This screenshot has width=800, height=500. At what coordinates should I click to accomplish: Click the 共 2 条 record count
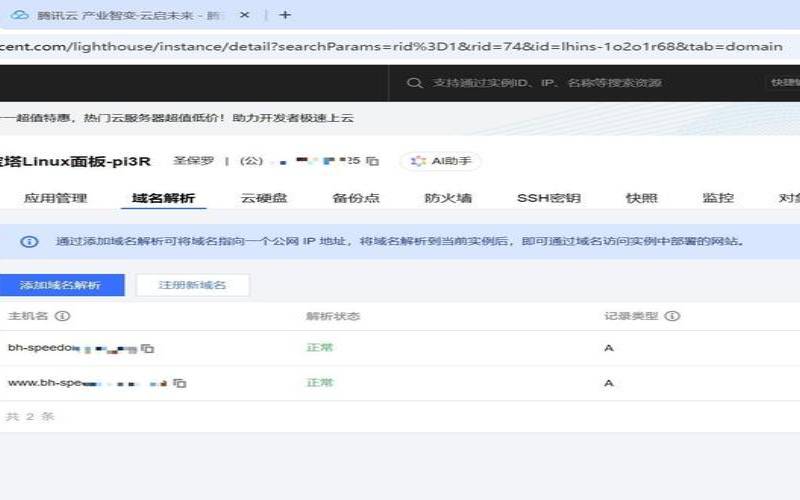(30, 417)
